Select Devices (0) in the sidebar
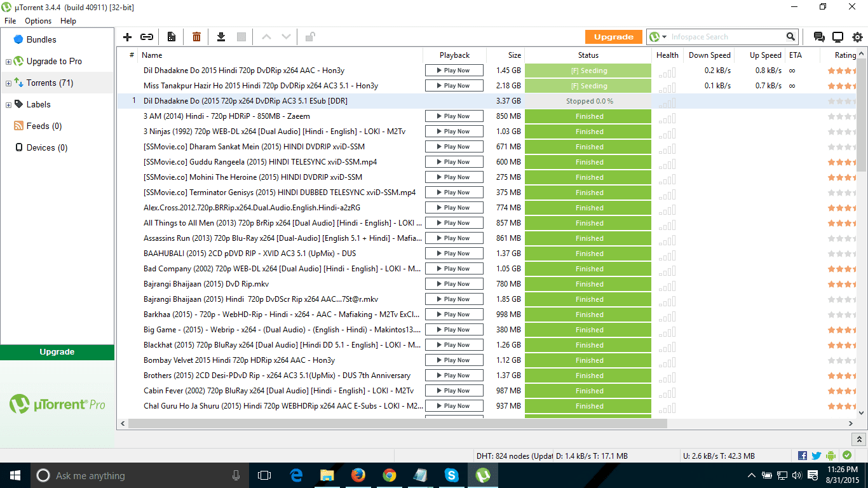This screenshot has height=488, width=868. click(46, 147)
